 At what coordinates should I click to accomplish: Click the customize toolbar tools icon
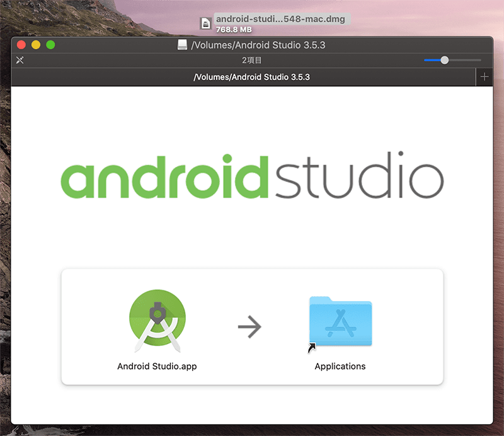[x=20, y=60]
